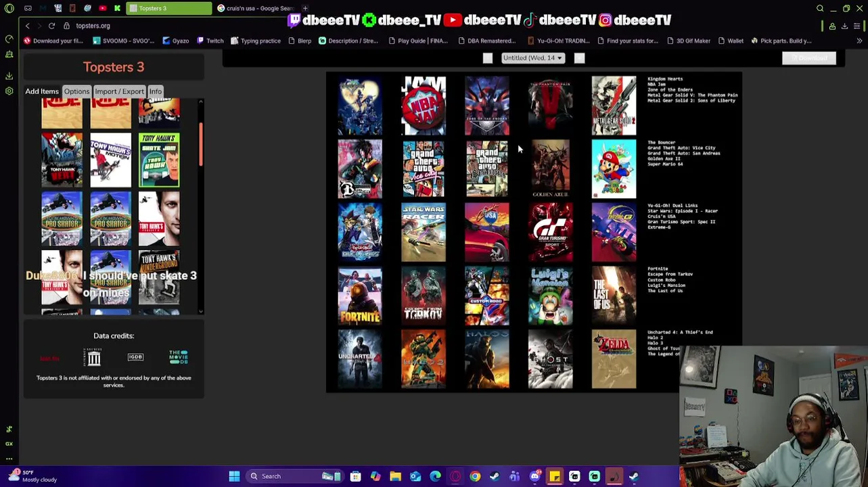Open the Import / Export tab
868x487 pixels.
click(119, 91)
